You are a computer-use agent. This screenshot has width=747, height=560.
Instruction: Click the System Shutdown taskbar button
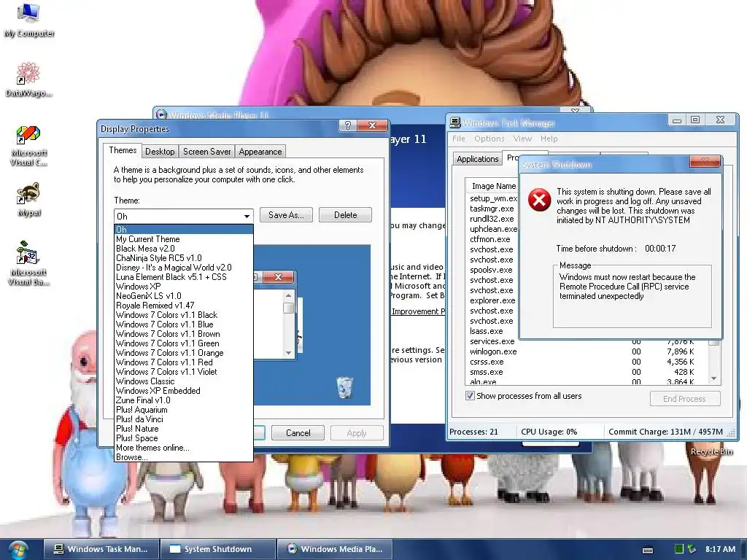(x=218, y=549)
